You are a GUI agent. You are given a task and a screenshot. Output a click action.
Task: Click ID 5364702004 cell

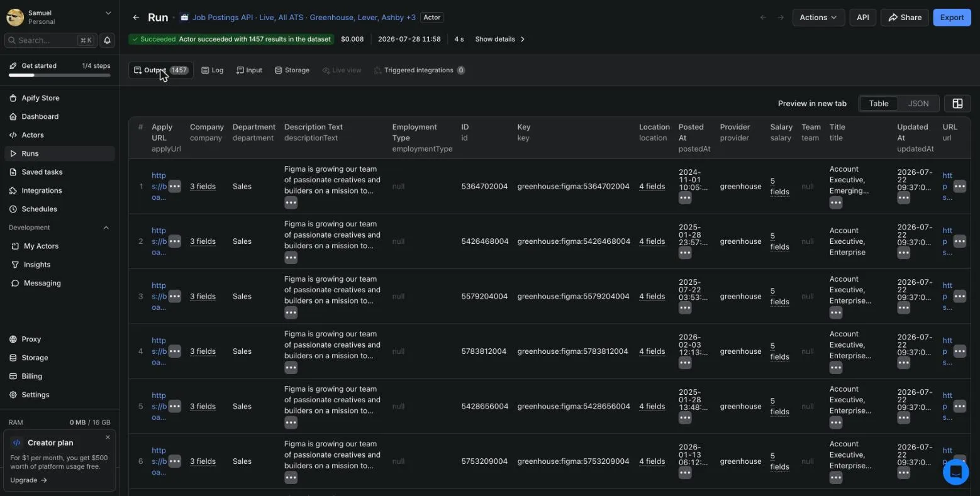point(484,187)
